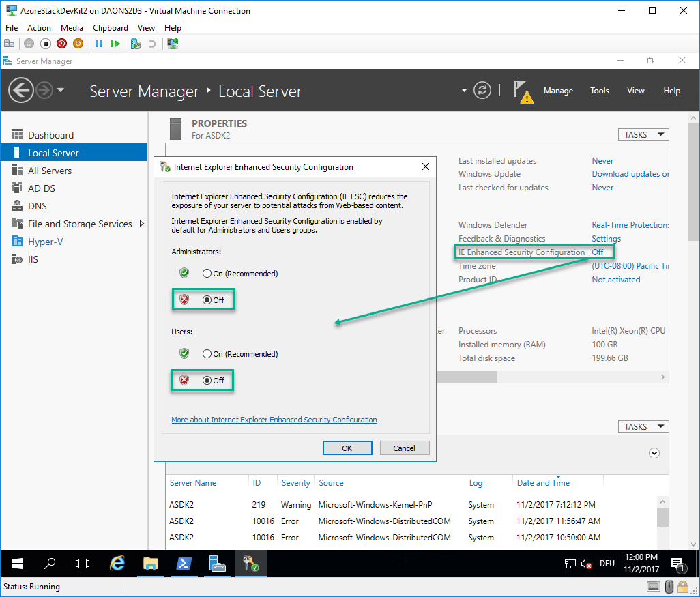This screenshot has width=700, height=597.
Task: Click the Time zone UTC-08:00 link
Action: (x=630, y=266)
